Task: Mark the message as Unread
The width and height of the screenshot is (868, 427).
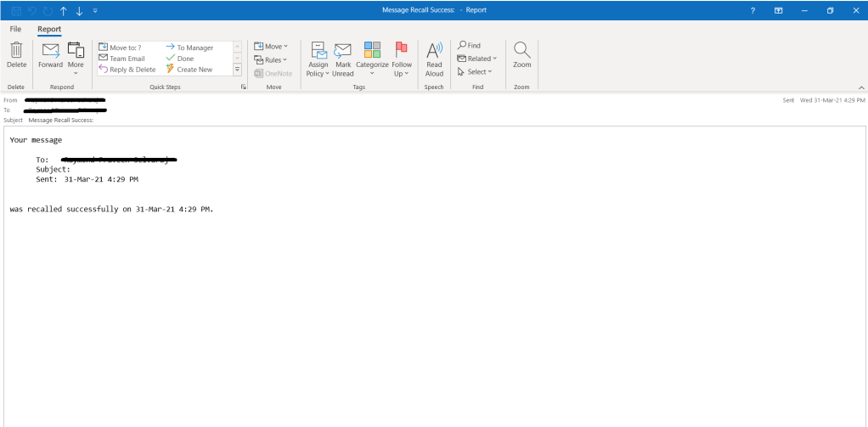Action: click(x=342, y=59)
